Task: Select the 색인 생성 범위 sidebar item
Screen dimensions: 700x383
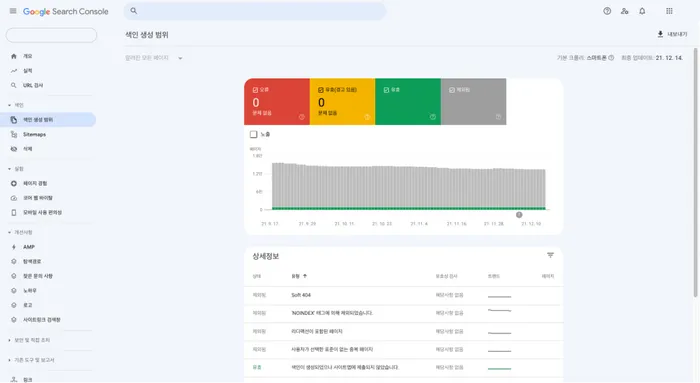Action: tap(48, 120)
